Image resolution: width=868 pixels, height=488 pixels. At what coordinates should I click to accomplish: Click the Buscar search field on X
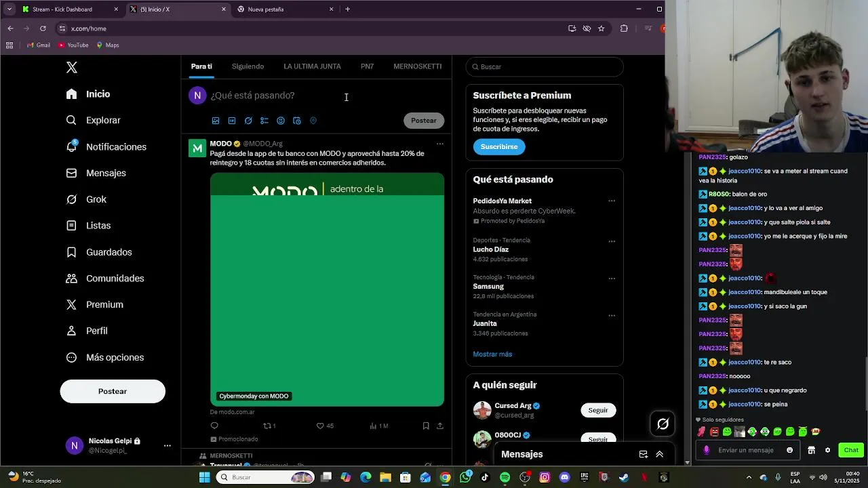click(x=545, y=66)
